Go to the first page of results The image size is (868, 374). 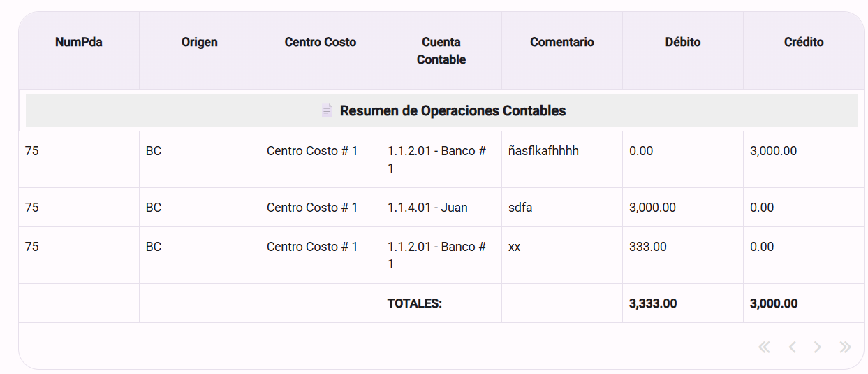(765, 347)
